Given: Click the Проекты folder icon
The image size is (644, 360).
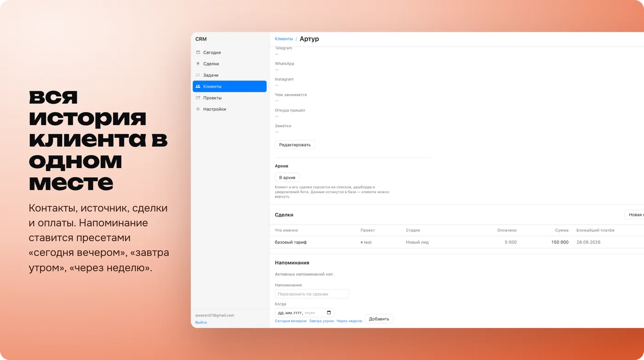Looking at the screenshot, I should [198, 98].
